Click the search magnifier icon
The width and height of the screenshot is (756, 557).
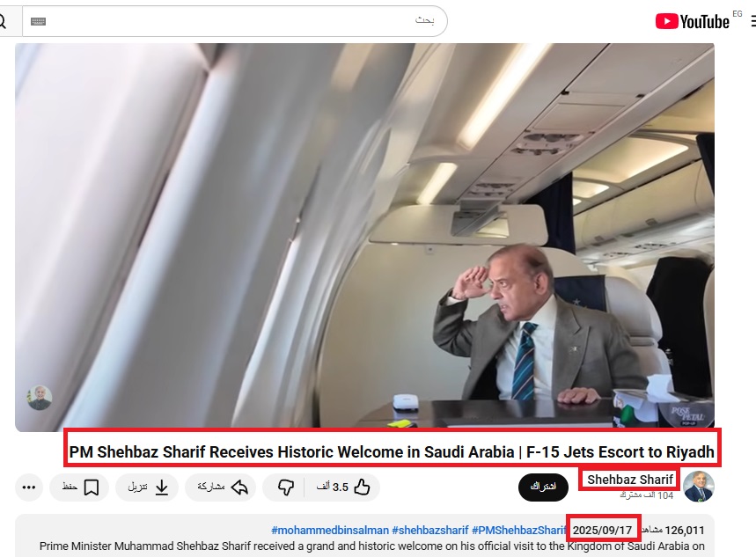click(2, 21)
